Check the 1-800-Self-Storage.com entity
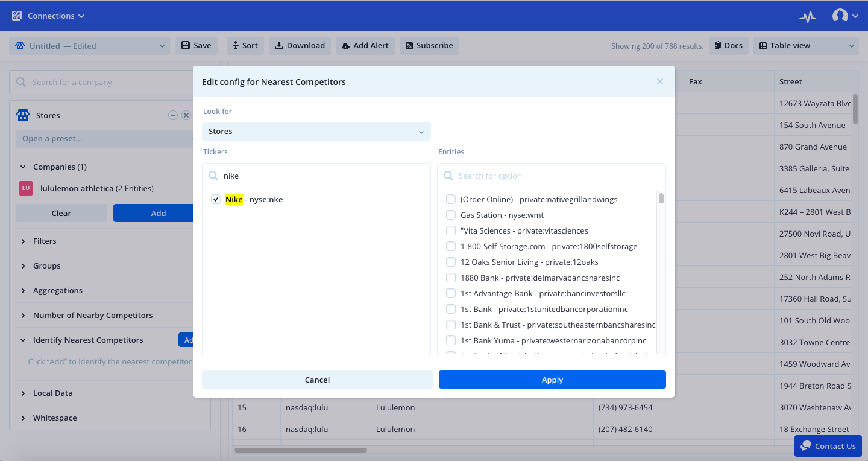The image size is (868, 461). (x=450, y=246)
